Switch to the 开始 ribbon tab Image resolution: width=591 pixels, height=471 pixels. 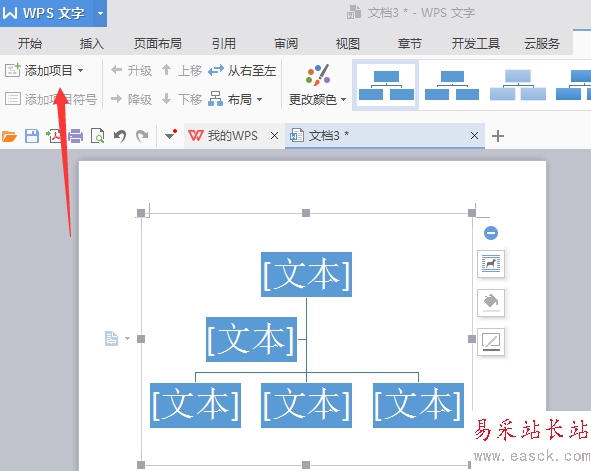click(29, 44)
